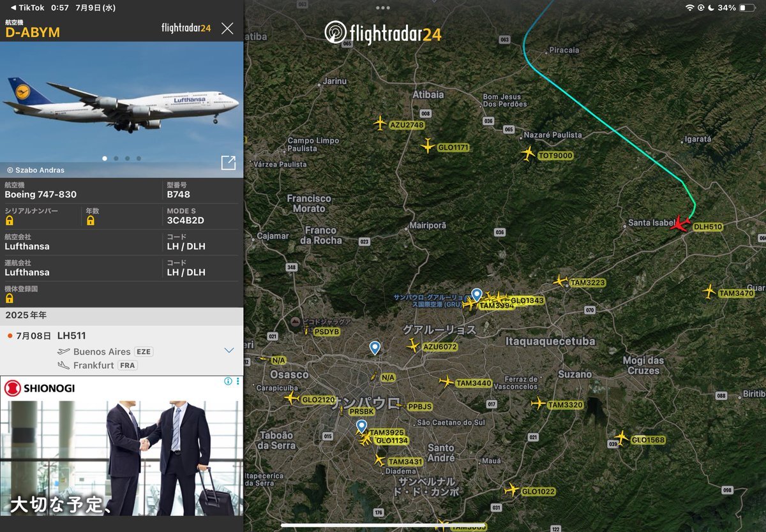The image size is (766, 532).
Task: Tap the TOT9000 plane icon
Action: 528,153
